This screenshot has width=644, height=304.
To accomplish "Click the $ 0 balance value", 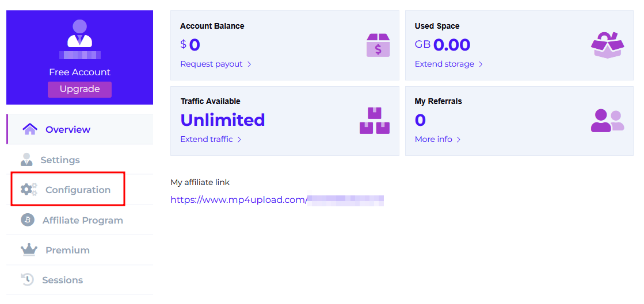I will pyautogui.click(x=190, y=44).
